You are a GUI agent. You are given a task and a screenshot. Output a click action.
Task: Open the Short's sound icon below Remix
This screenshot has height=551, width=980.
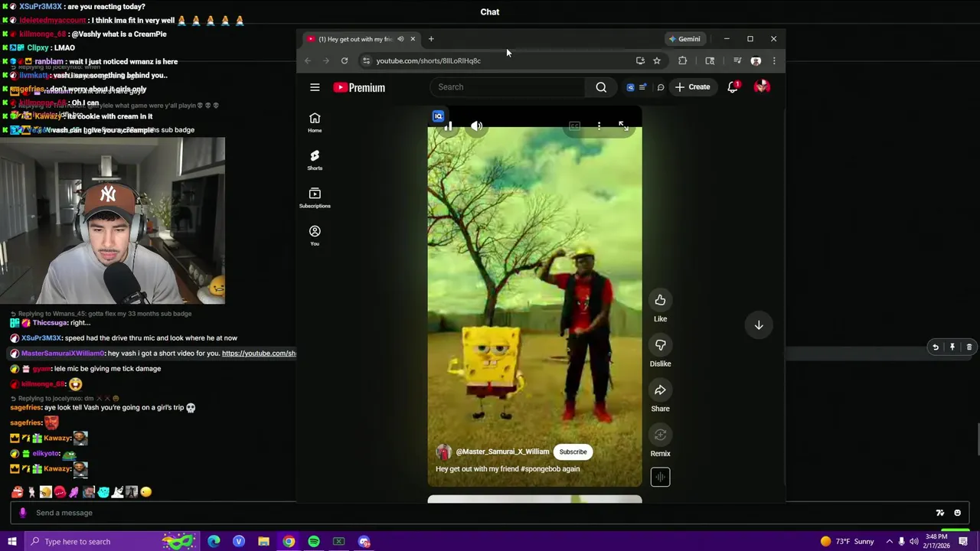pyautogui.click(x=660, y=478)
